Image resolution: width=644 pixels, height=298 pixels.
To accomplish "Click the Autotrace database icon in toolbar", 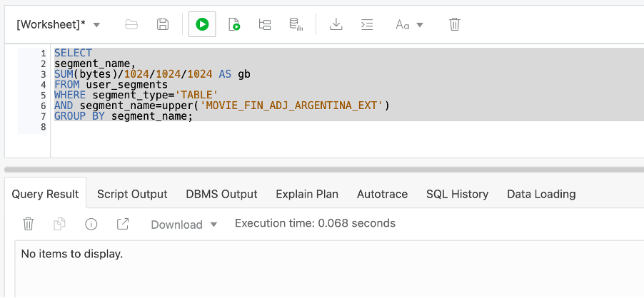I will pyautogui.click(x=296, y=24).
